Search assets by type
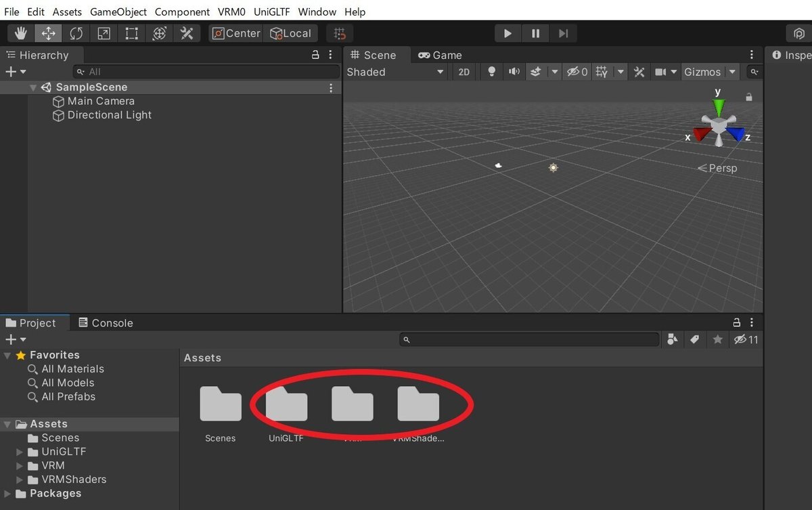The image size is (812, 510). pyautogui.click(x=672, y=339)
